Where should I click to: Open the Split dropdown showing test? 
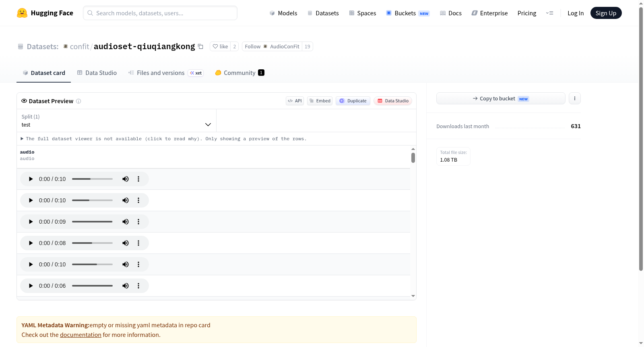pyautogui.click(x=116, y=121)
